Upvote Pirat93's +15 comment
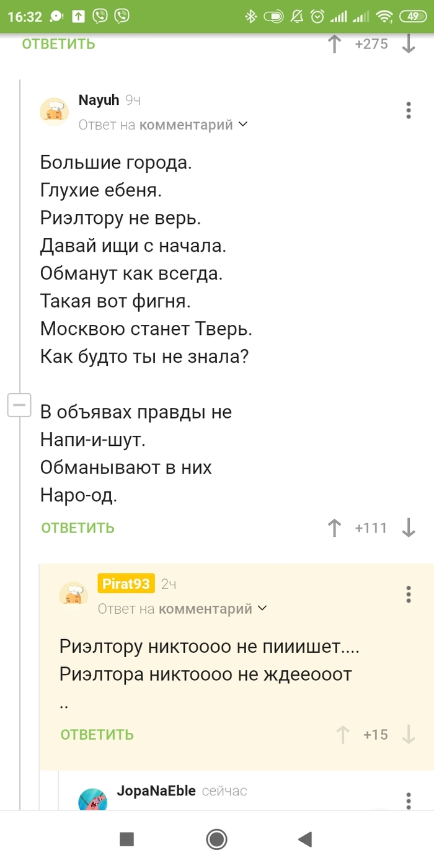This screenshot has height=868, width=434. [342, 734]
